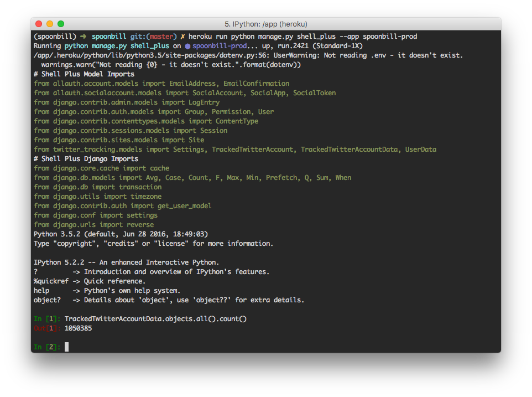Image resolution: width=532 pixels, height=397 pixels.
Task: Click the 'IPython 5.2.2' banner line
Action: (x=126, y=262)
